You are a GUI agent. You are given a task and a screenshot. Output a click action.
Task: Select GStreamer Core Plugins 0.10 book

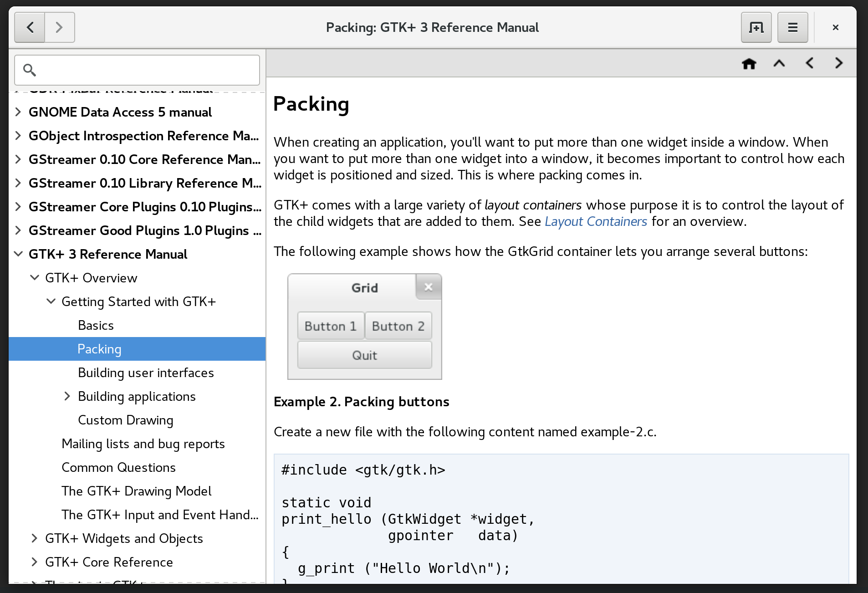(145, 207)
